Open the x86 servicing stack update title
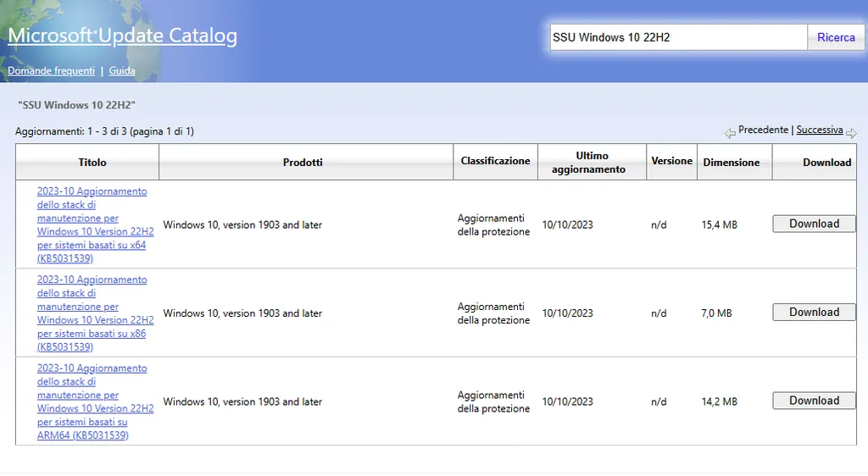The image size is (868, 476). (x=95, y=313)
